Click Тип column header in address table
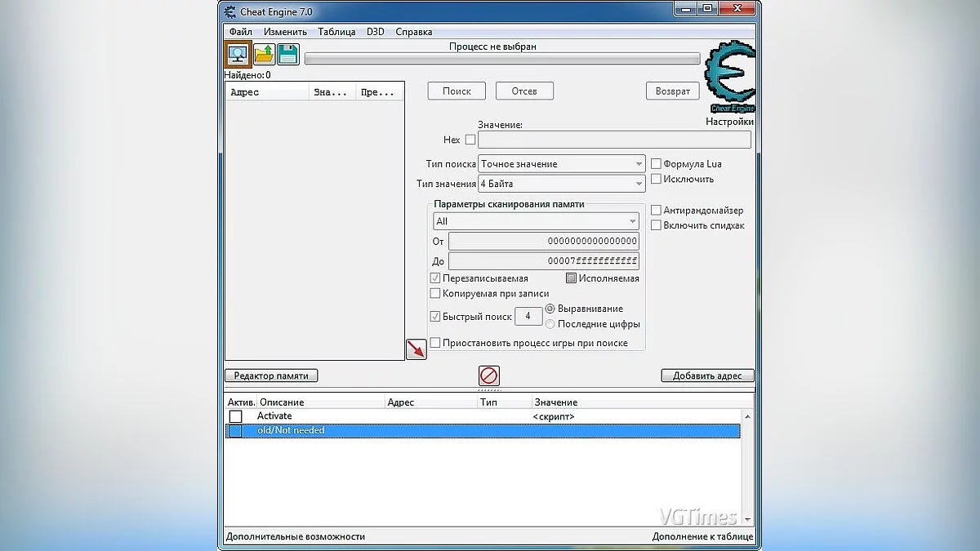The width and height of the screenshot is (980, 551). [504, 402]
